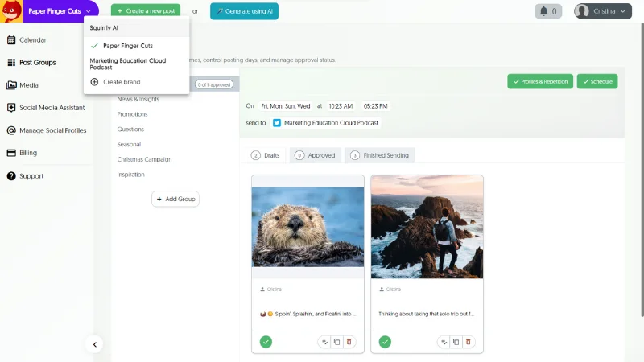Delete the otter post with trash icon
The image size is (644, 362).
click(349, 342)
